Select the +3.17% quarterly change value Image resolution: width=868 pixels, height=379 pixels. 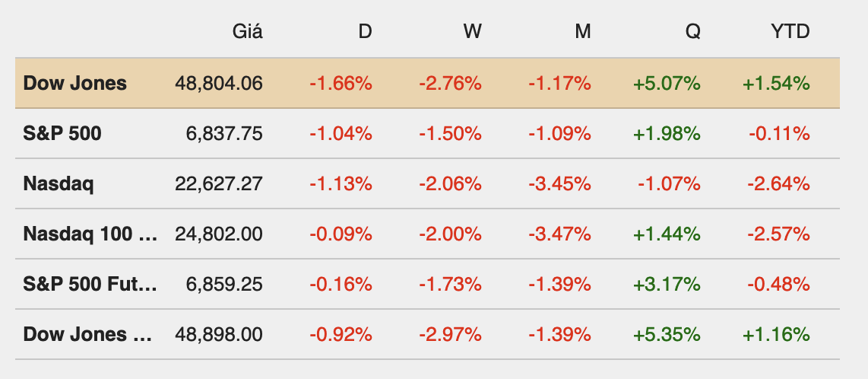click(667, 284)
